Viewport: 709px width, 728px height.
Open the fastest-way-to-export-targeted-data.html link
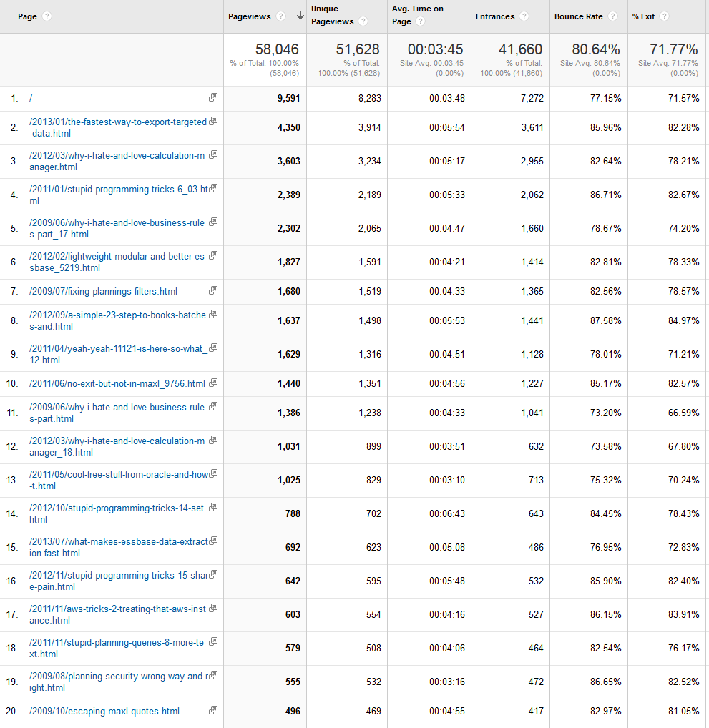click(x=118, y=128)
